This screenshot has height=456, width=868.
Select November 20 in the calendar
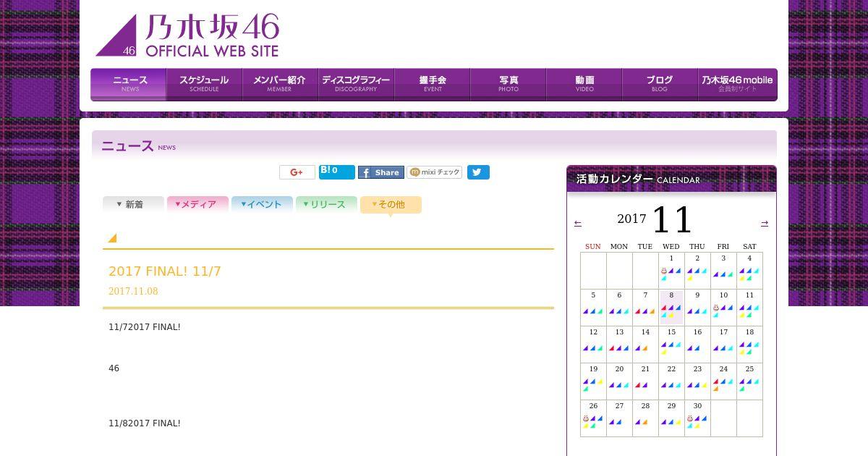[x=619, y=381]
